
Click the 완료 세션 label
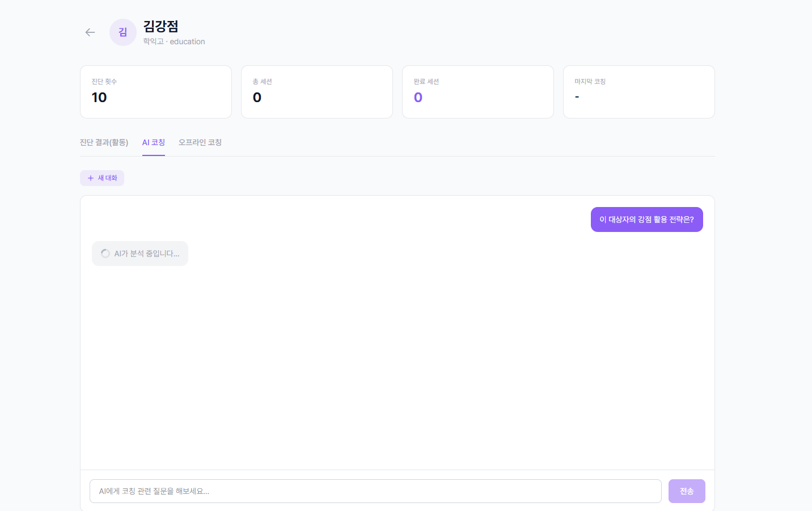tap(426, 82)
